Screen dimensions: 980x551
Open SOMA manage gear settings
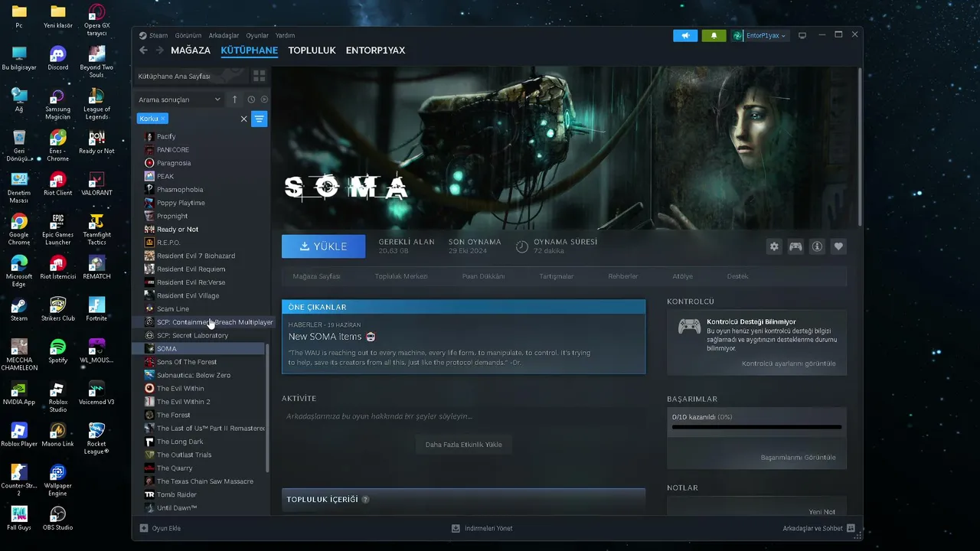point(774,246)
